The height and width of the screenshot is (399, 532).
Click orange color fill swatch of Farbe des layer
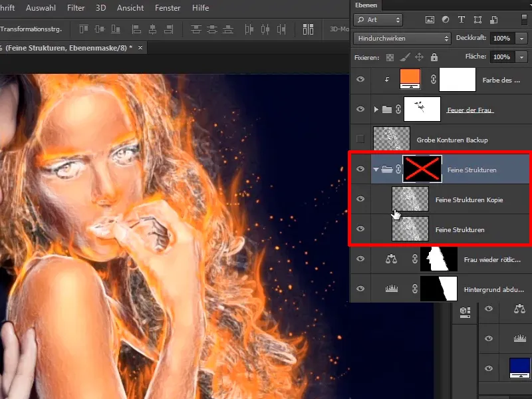pyautogui.click(x=410, y=79)
